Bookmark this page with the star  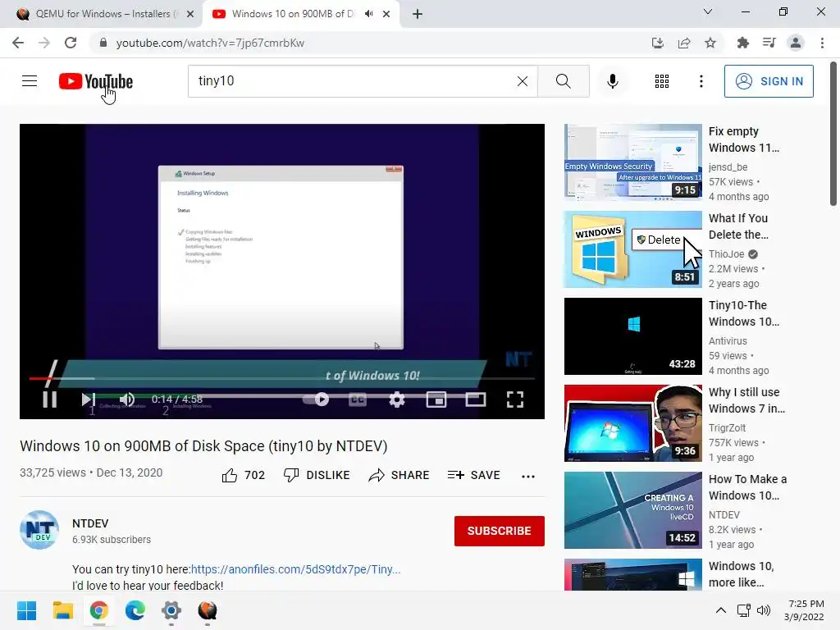coord(710,43)
